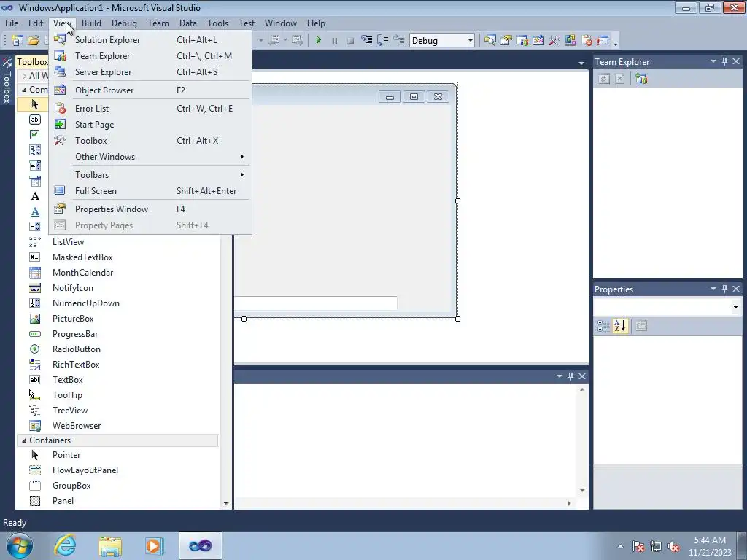Open the File menu
The height and width of the screenshot is (560, 747).
tap(12, 23)
